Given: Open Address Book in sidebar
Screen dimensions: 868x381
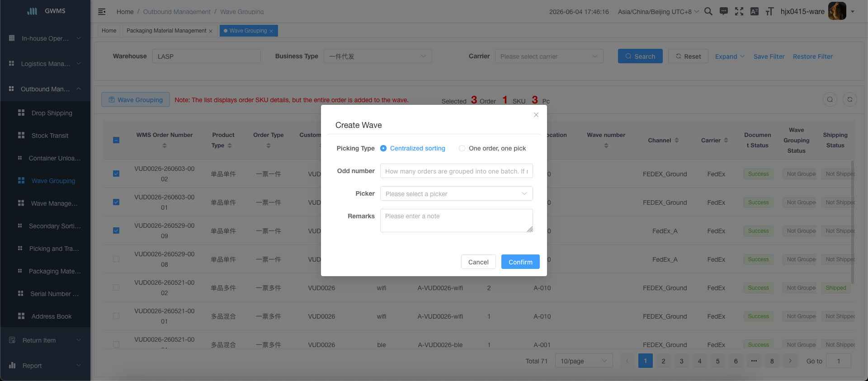Looking at the screenshot, I should pyautogui.click(x=45, y=316).
